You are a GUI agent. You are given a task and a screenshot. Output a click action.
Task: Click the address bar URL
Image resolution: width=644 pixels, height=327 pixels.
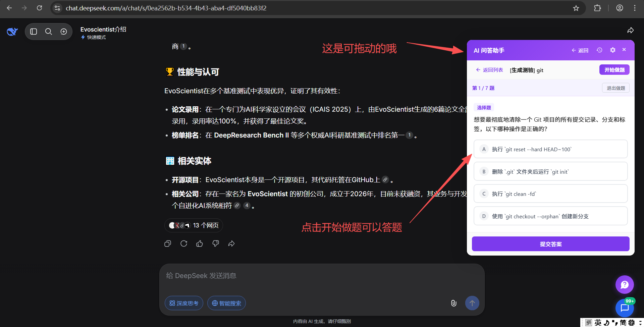(x=166, y=8)
